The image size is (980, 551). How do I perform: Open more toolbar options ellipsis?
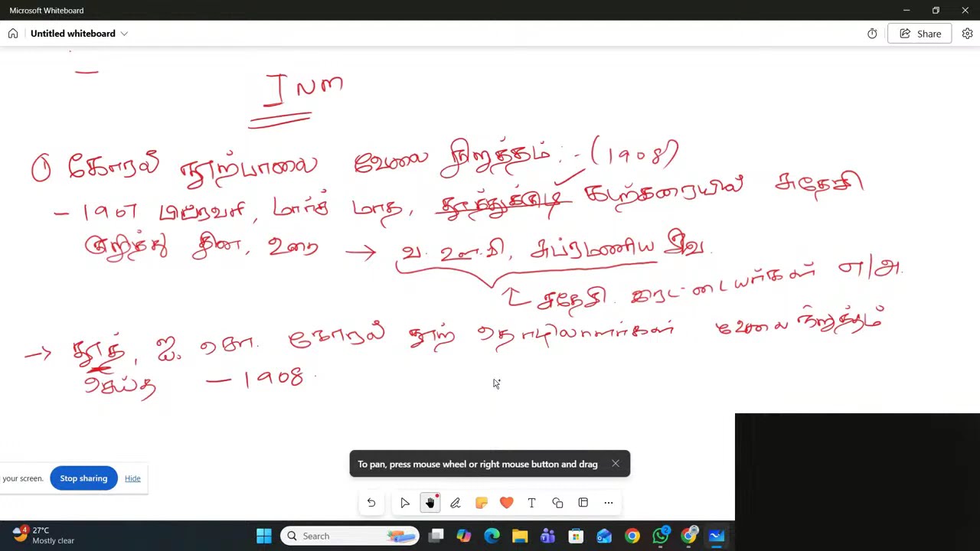point(609,503)
